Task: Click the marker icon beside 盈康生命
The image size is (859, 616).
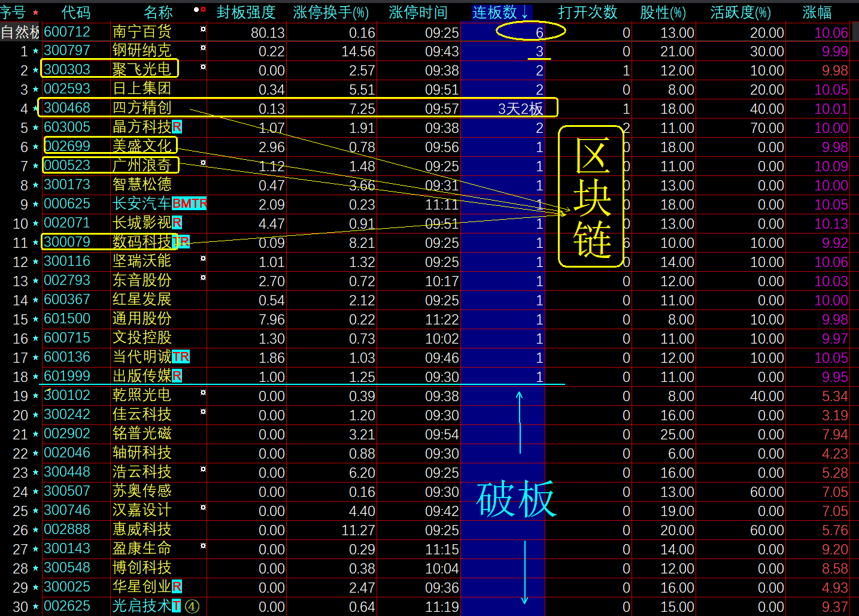Action: [203, 546]
